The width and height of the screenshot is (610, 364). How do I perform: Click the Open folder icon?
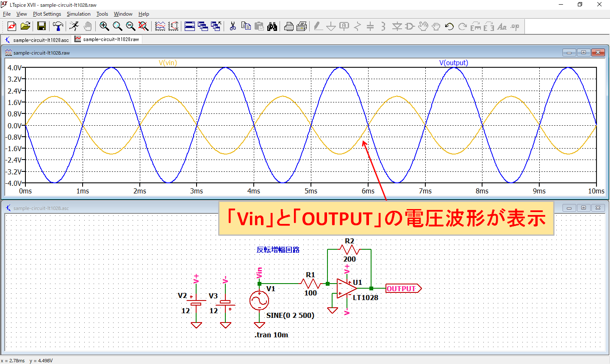25,26
